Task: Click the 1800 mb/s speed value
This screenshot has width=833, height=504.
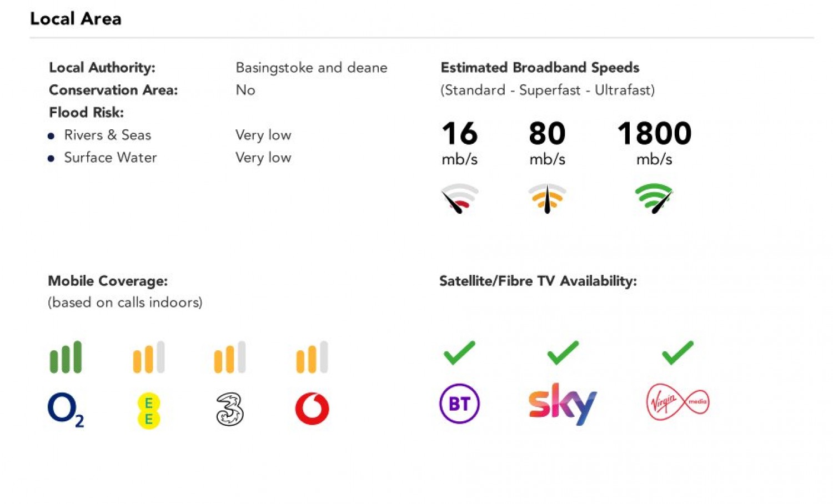Action: [x=654, y=134]
